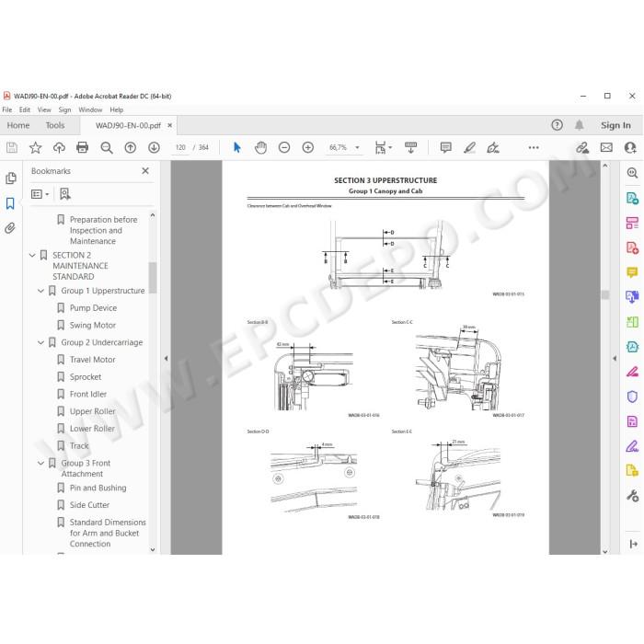
Task: Collapse Group 1 Upperstructure node
Action: [x=40, y=291]
